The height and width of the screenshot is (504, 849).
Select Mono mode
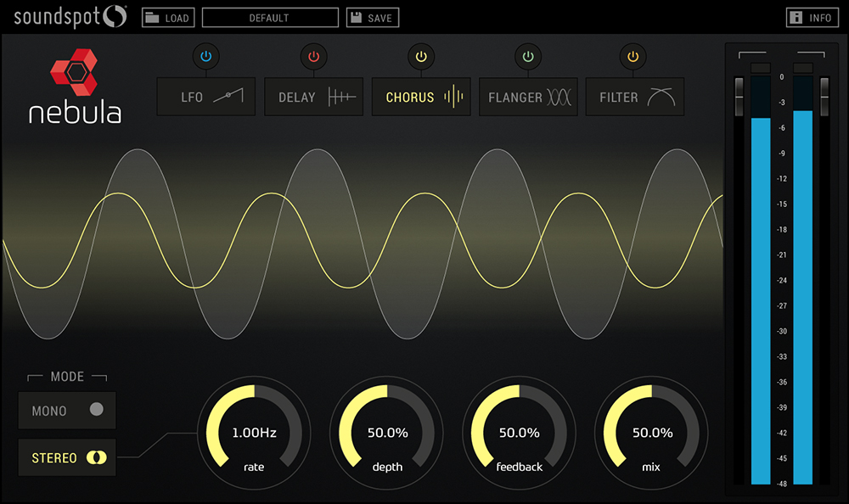pyautogui.click(x=67, y=411)
